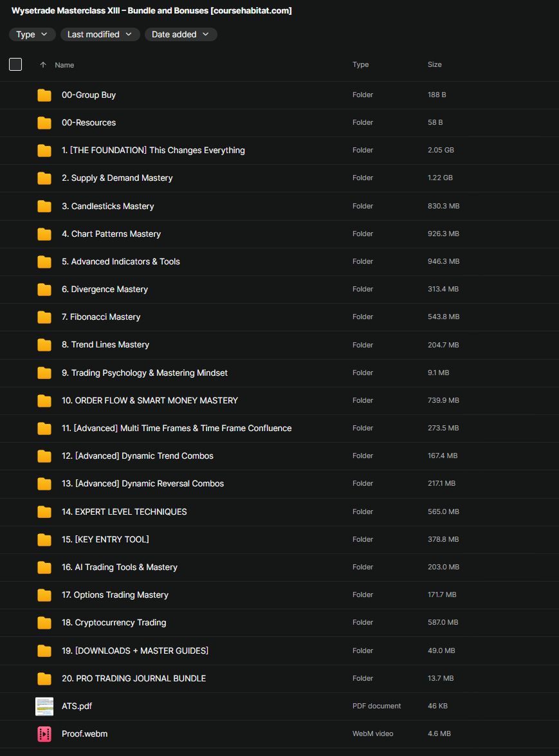
Task: Click the ATS.pdf document thumbnail
Action: point(44,706)
